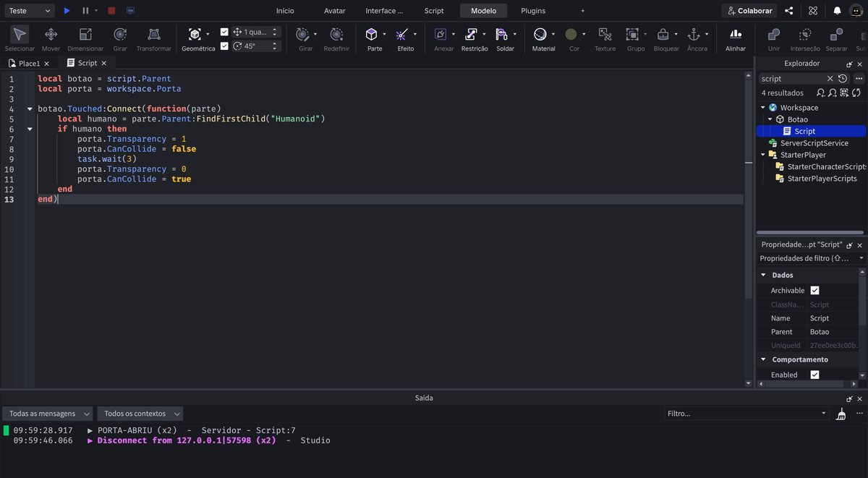The height and width of the screenshot is (478, 868).
Task: Stop the running test session
Action: tap(111, 11)
